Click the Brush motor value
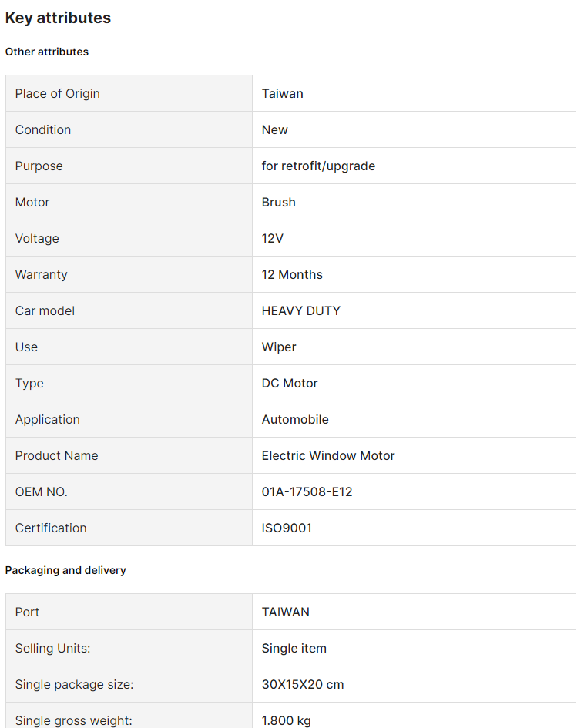This screenshot has height=728, width=584. (x=278, y=202)
